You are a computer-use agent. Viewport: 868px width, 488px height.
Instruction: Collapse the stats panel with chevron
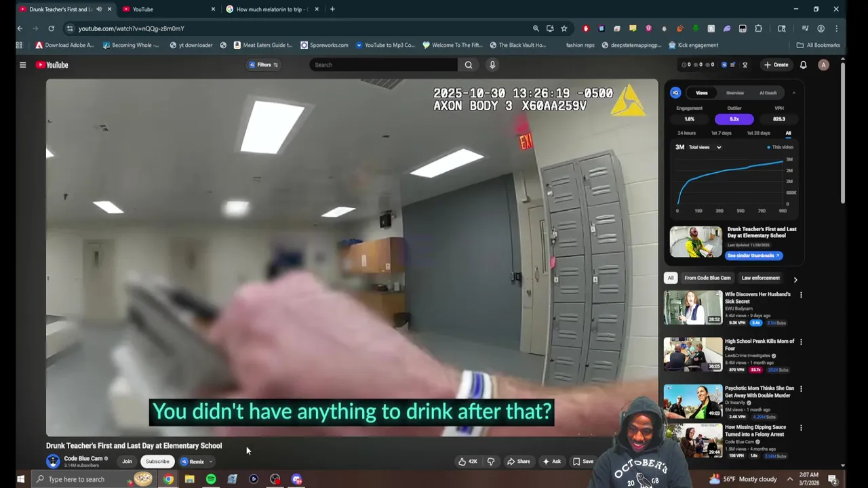[793, 93]
